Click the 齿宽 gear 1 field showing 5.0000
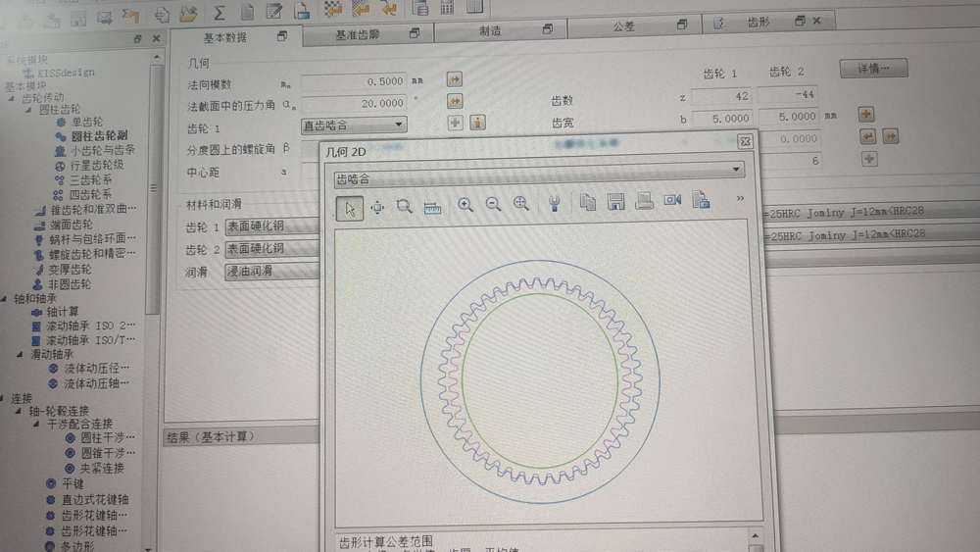Image resolution: width=980 pixels, height=552 pixels. tap(722, 118)
